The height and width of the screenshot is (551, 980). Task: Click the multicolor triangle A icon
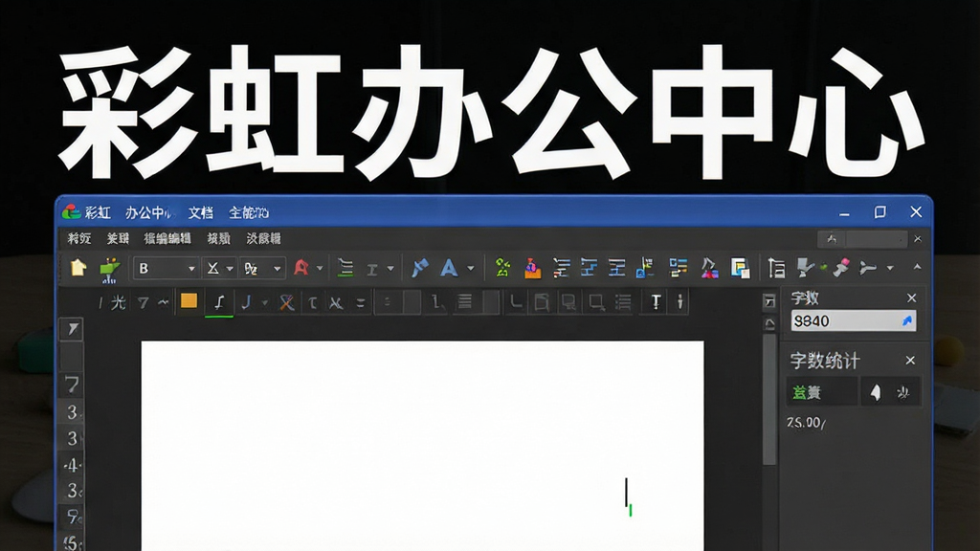click(x=709, y=268)
